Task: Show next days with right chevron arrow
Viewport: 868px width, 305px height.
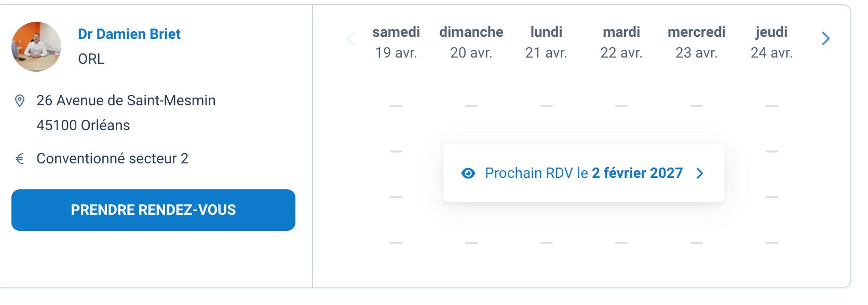Action: [x=825, y=38]
